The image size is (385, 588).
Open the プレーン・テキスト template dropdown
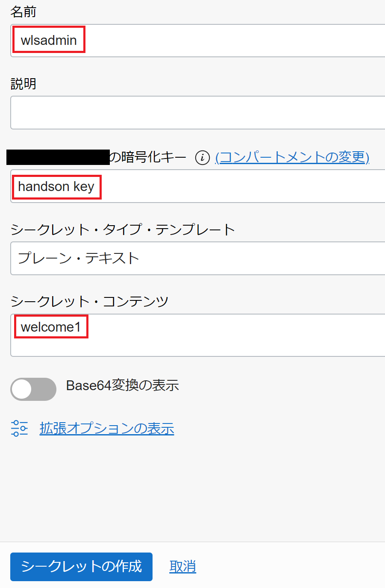tap(197, 258)
